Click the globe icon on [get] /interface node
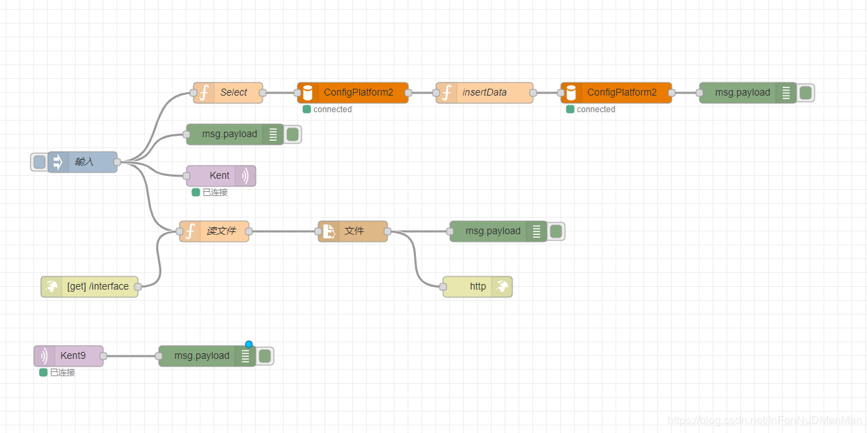This screenshot has width=868, height=433. 52,286
